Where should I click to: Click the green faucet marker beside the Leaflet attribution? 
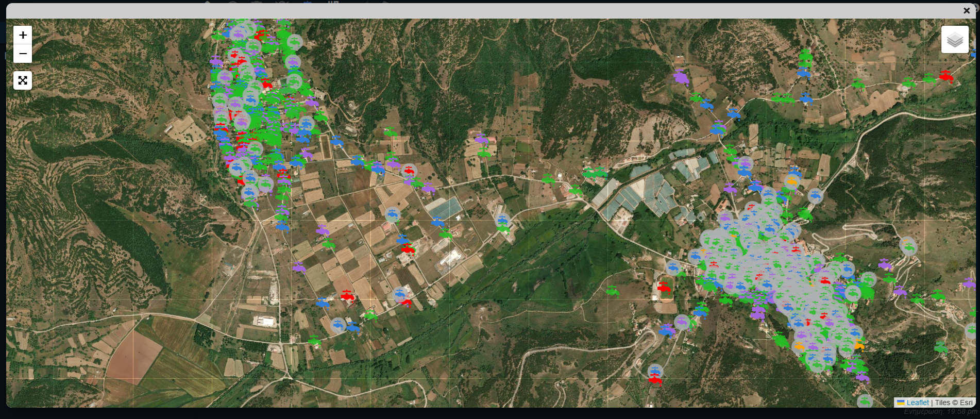point(865,400)
